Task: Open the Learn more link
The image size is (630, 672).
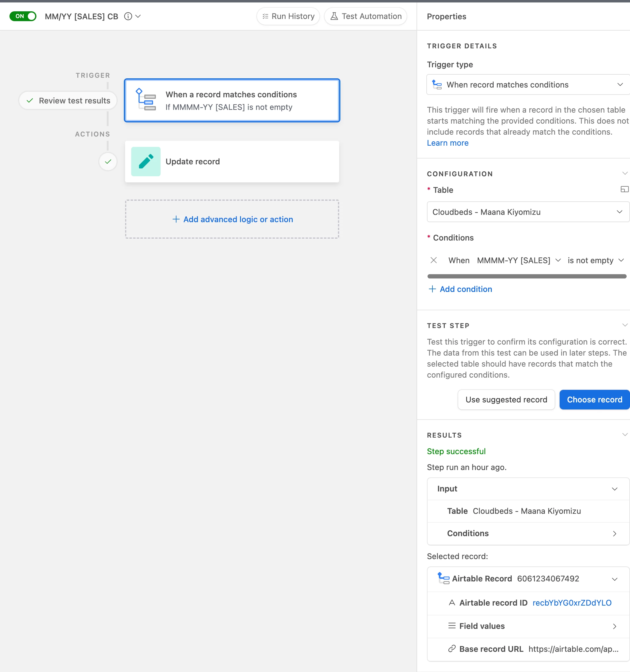Action: (x=447, y=143)
